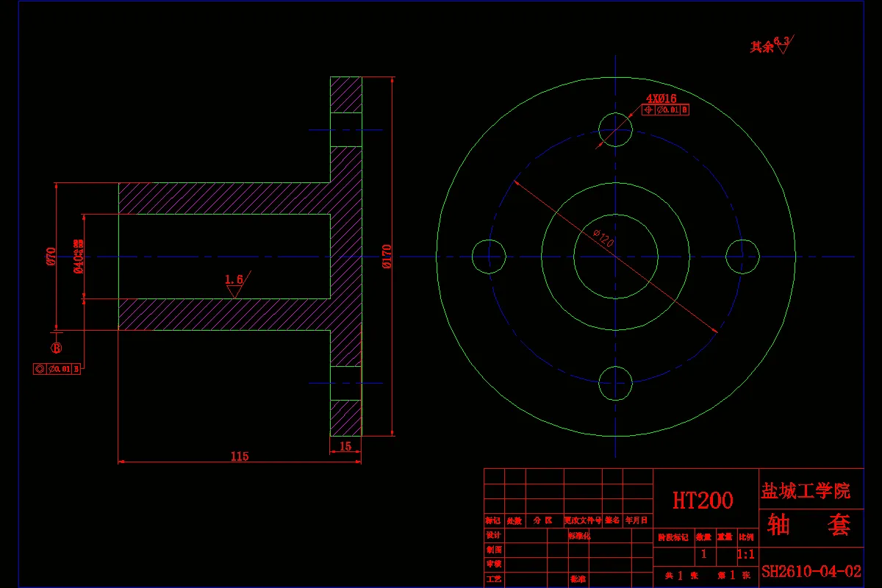Select the 制图 row label
This screenshot has height=588, width=882.
pyautogui.click(x=493, y=549)
